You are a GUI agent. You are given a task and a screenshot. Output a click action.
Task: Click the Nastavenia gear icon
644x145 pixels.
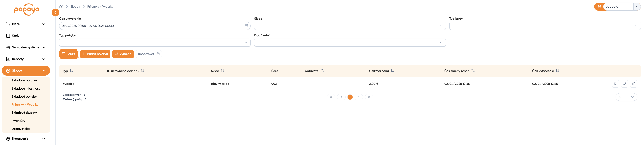click(8, 139)
